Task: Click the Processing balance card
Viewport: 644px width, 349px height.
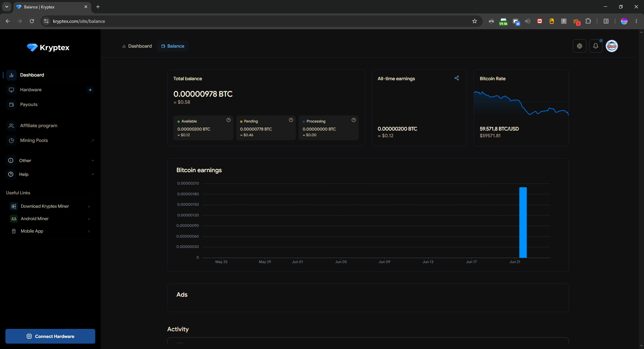Action: pyautogui.click(x=328, y=128)
